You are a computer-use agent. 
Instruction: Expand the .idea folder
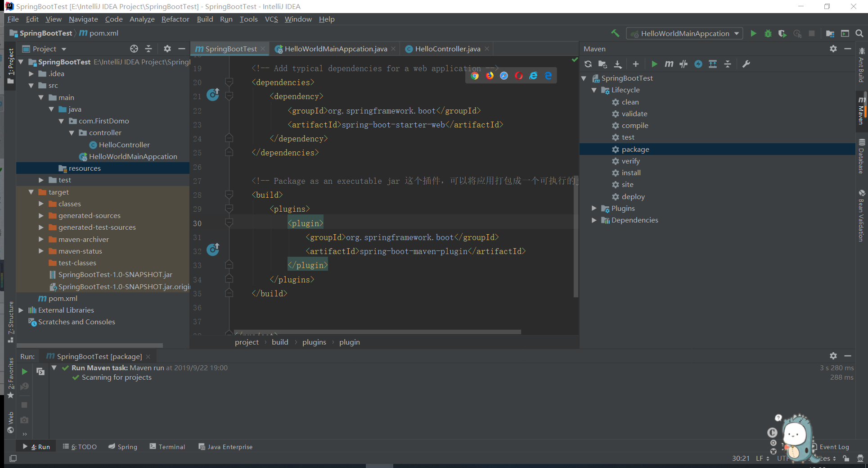31,74
